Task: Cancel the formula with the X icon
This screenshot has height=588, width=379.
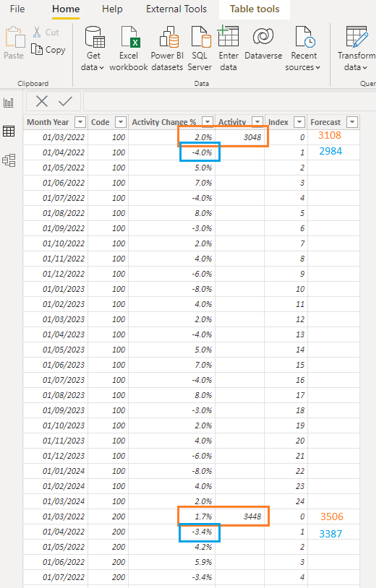Action: point(42,101)
